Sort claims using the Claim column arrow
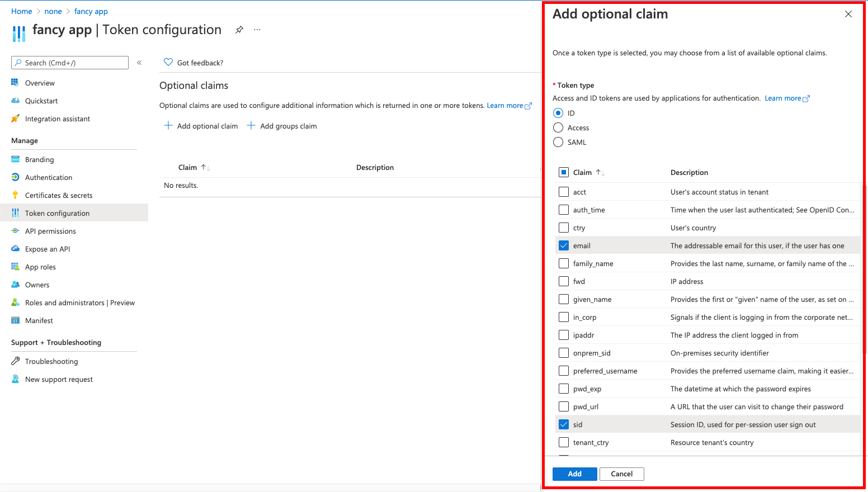Viewport: 868px width, 492px height. click(x=600, y=172)
